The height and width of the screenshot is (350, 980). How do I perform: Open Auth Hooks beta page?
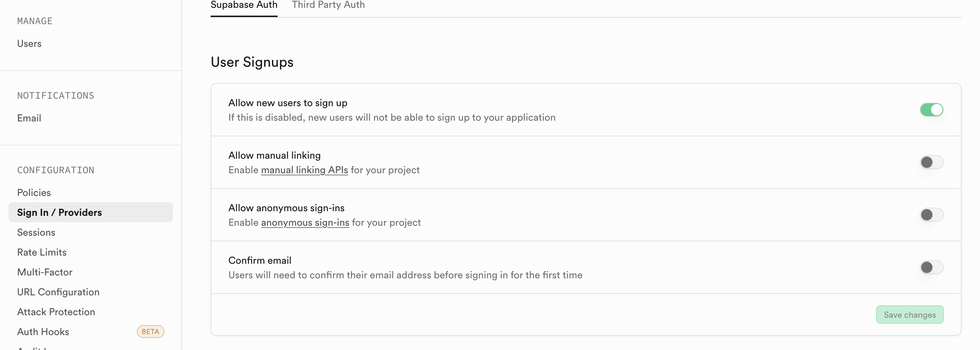pyautogui.click(x=43, y=331)
